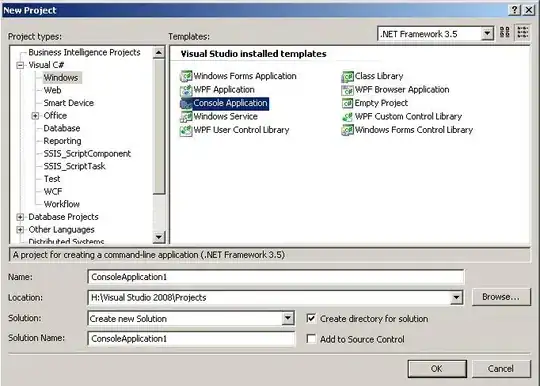The height and width of the screenshot is (386, 540).
Task: Select the WPF User Control Library icon
Action: pos(186,130)
